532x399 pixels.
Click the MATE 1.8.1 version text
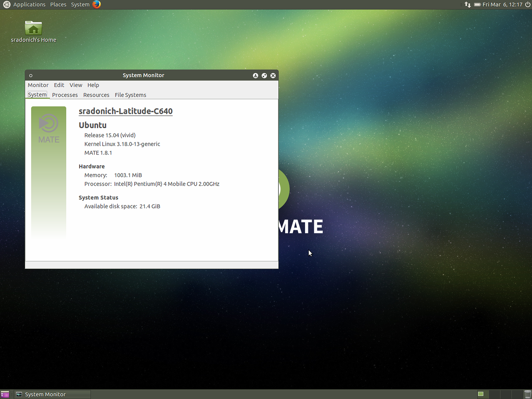(x=98, y=153)
